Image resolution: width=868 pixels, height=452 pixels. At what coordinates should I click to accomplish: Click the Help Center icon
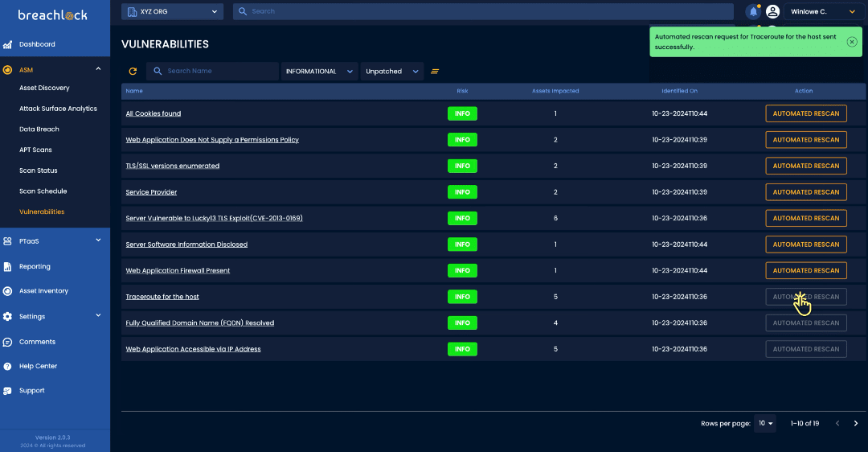[x=7, y=366]
